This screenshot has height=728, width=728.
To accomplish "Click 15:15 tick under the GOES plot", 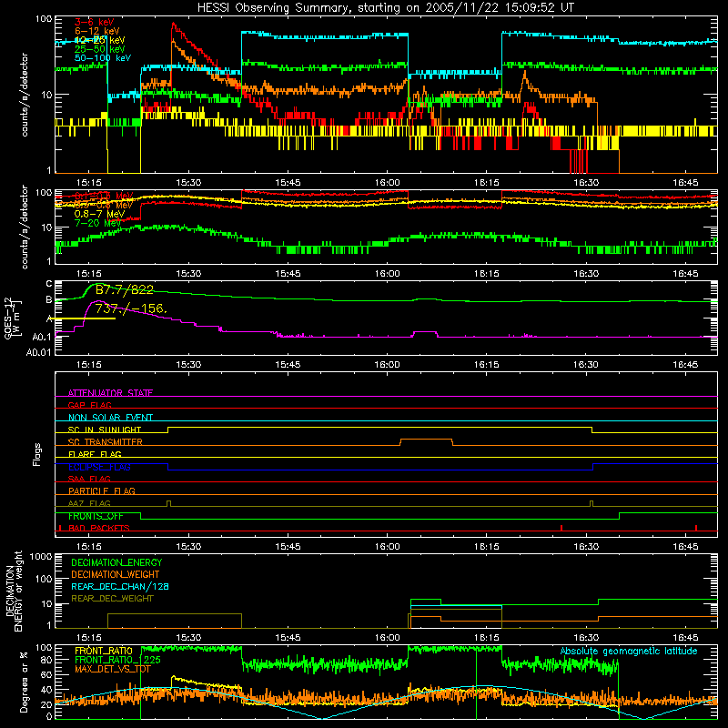I will (88, 365).
